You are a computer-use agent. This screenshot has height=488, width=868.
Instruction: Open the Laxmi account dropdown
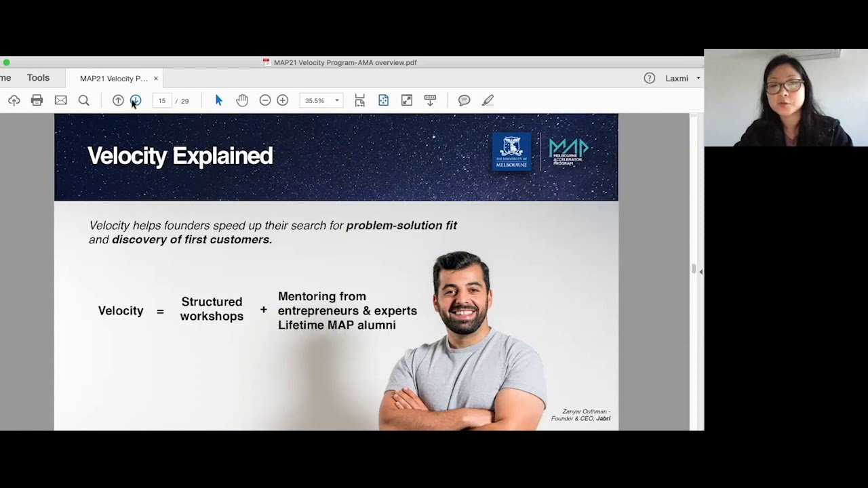(x=683, y=78)
